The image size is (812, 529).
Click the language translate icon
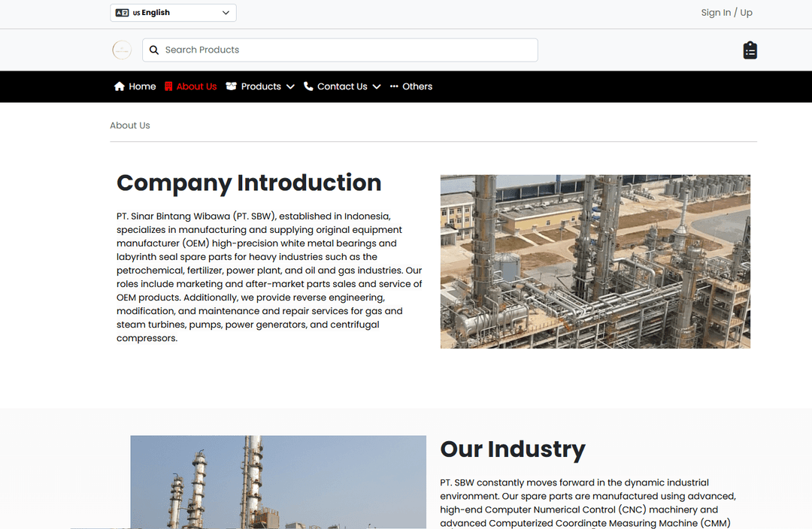[123, 13]
